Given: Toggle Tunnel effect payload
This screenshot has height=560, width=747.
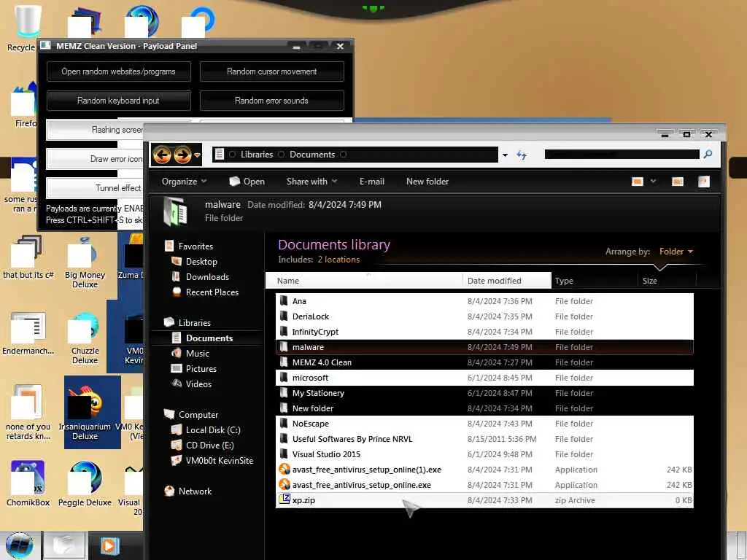Looking at the screenshot, I should point(96,187).
